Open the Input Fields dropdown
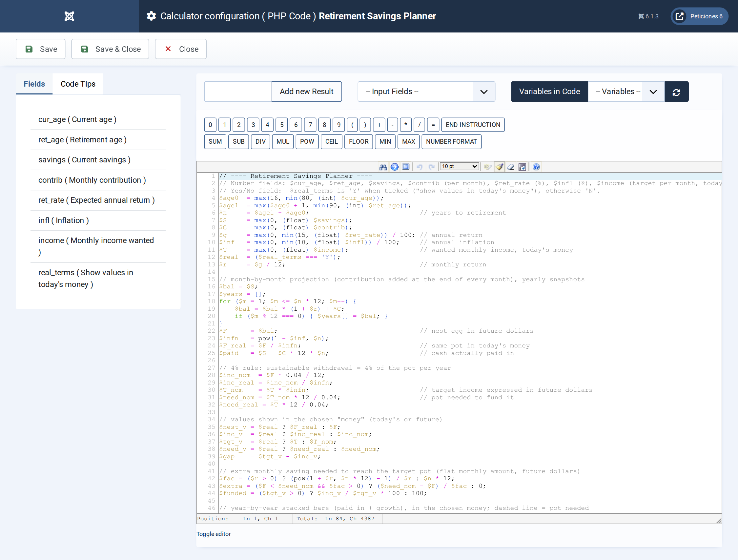 click(x=426, y=92)
